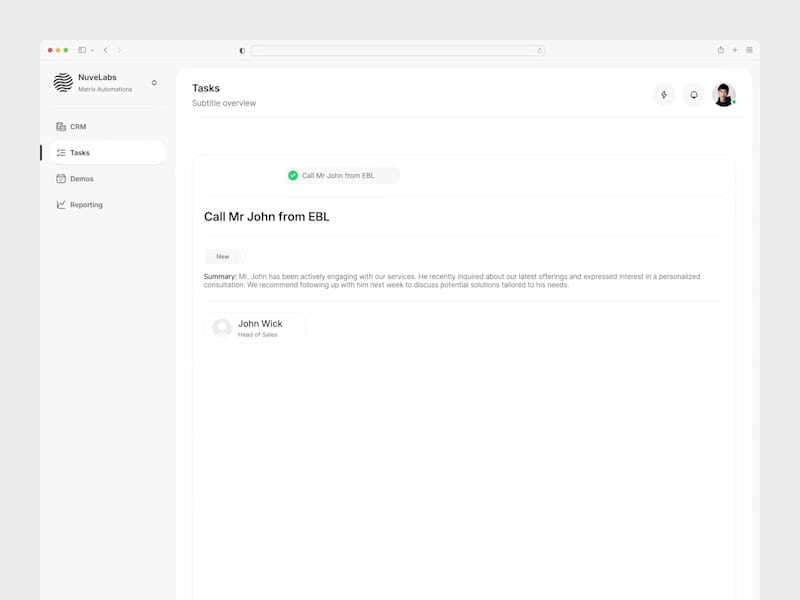
Task: Toggle the green checkmark on the task chip
Action: pyautogui.click(x=291, y=175)
